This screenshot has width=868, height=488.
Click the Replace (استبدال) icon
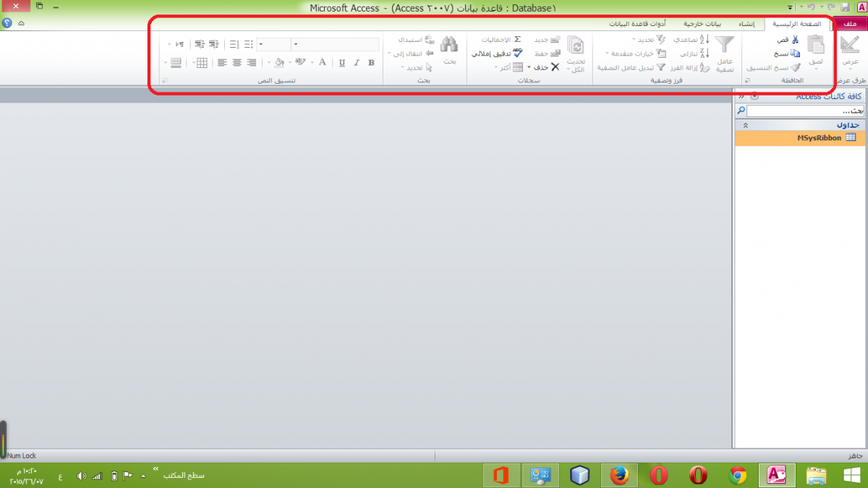430,40
